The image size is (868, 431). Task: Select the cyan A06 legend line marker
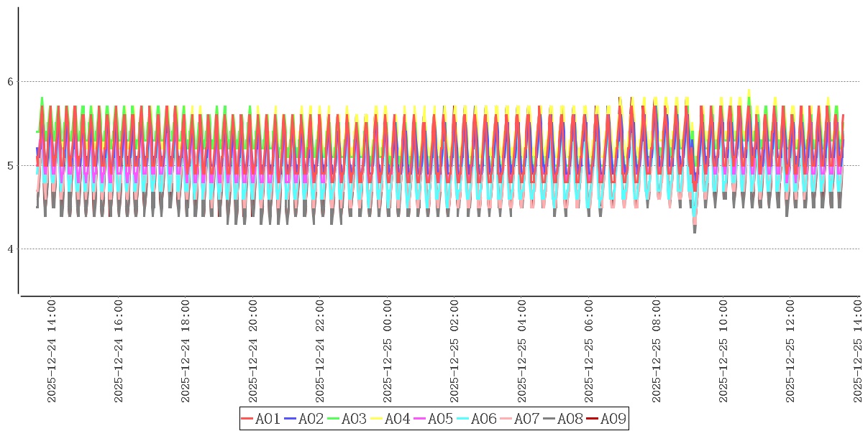[x=463, y=419]
